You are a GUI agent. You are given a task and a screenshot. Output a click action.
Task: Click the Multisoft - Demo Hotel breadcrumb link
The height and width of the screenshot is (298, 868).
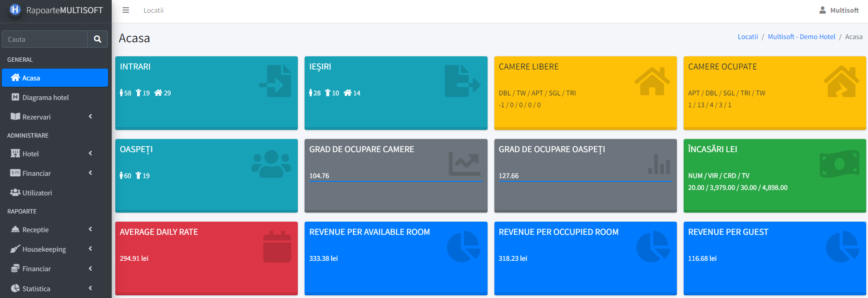coord(801,37)
